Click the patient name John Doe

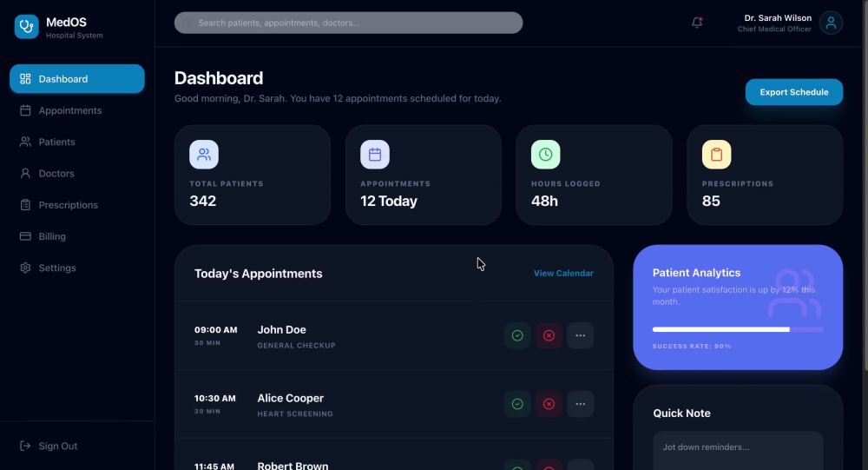282,330
